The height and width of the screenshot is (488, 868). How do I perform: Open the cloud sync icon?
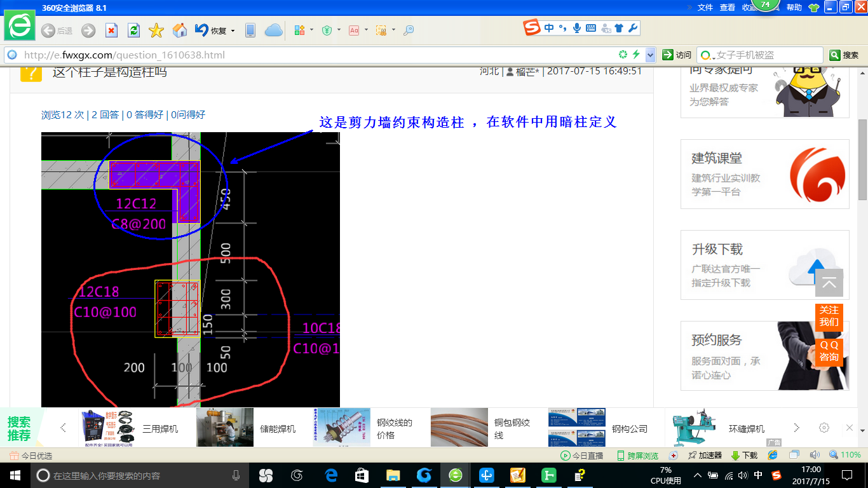[273, 30]
